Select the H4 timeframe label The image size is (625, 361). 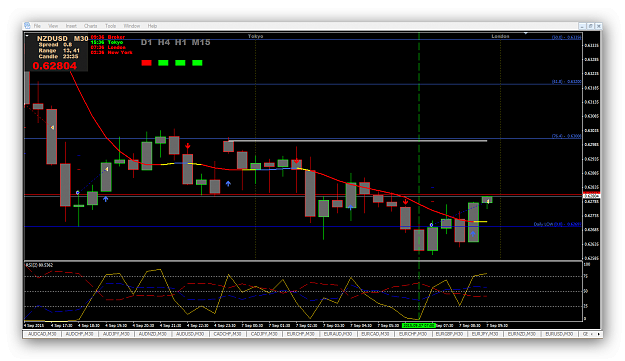163,42
